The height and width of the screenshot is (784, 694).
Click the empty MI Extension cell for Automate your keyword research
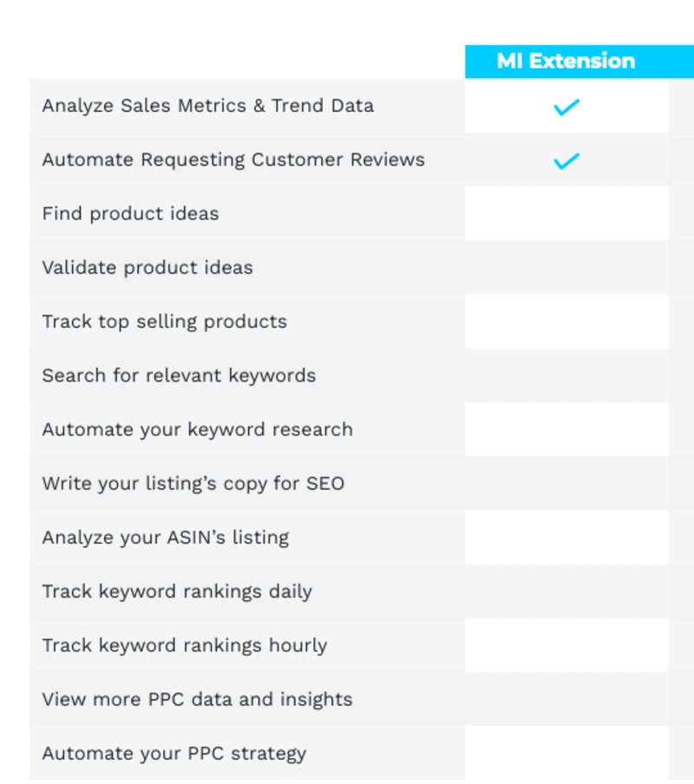pos(566,429)
